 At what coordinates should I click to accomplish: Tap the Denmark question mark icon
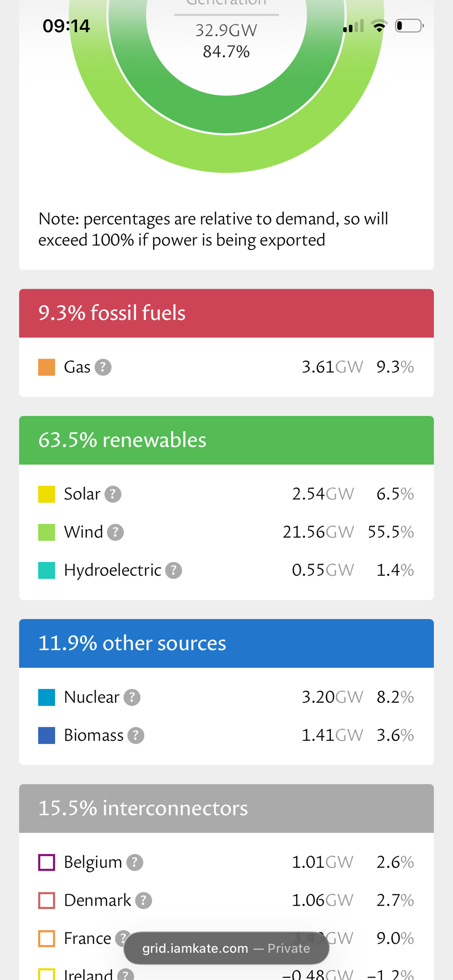coord(143,901)
